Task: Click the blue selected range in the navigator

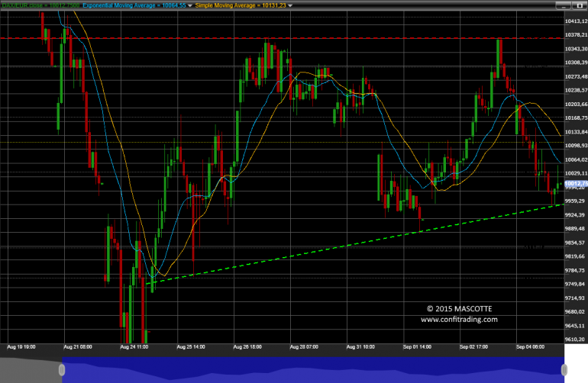Action: [313, 370]
